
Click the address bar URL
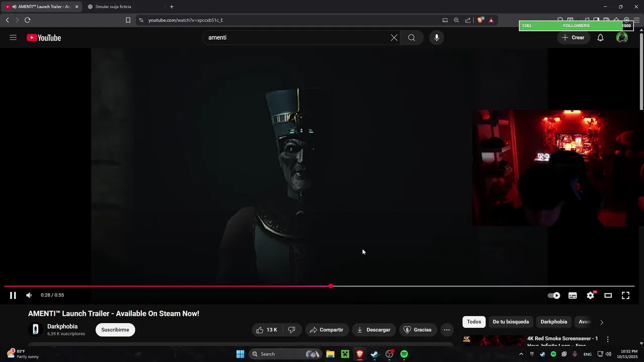(x=186, y=20)
